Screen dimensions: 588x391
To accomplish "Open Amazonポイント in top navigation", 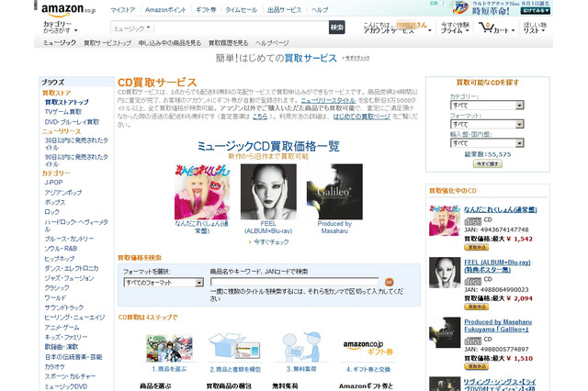I will coord(165,10).
